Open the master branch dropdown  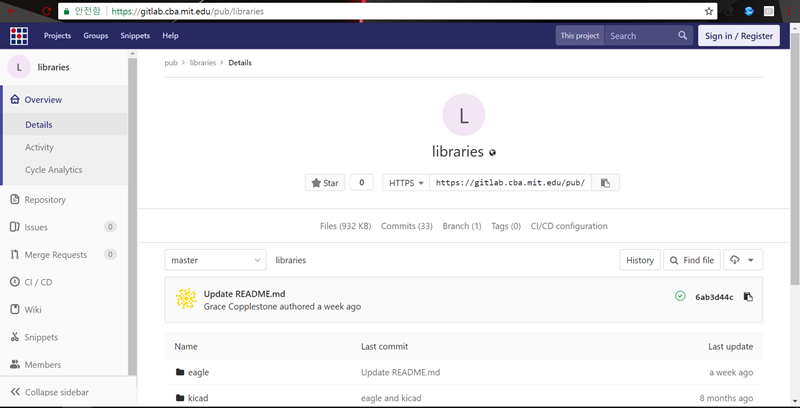tap(215, 260)
